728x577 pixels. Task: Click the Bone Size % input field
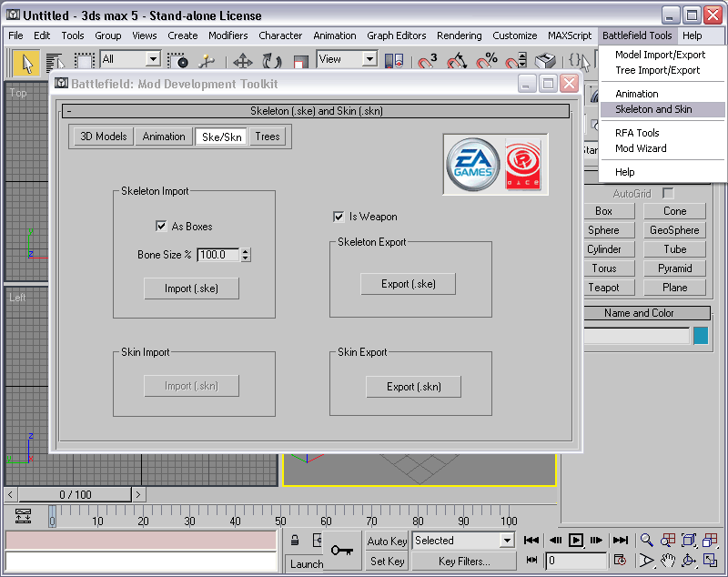tap(218, 255)
